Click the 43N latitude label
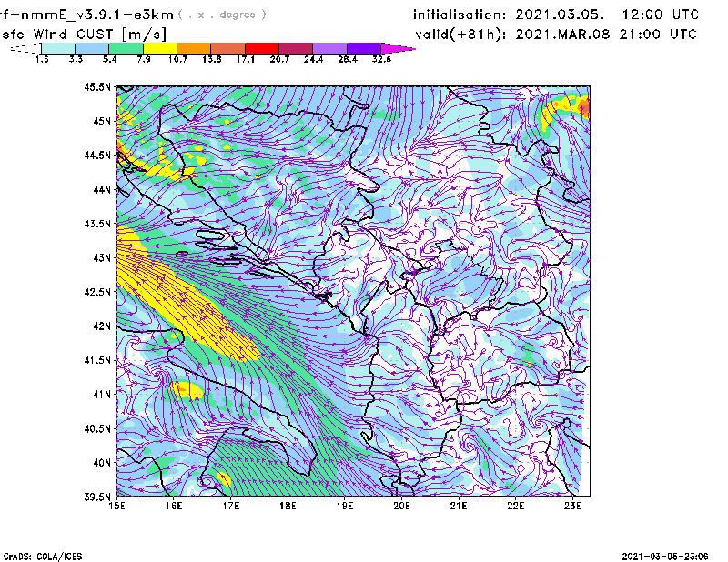Image resolution: width=728 pixels, height=562 pixels. (102, 257)
